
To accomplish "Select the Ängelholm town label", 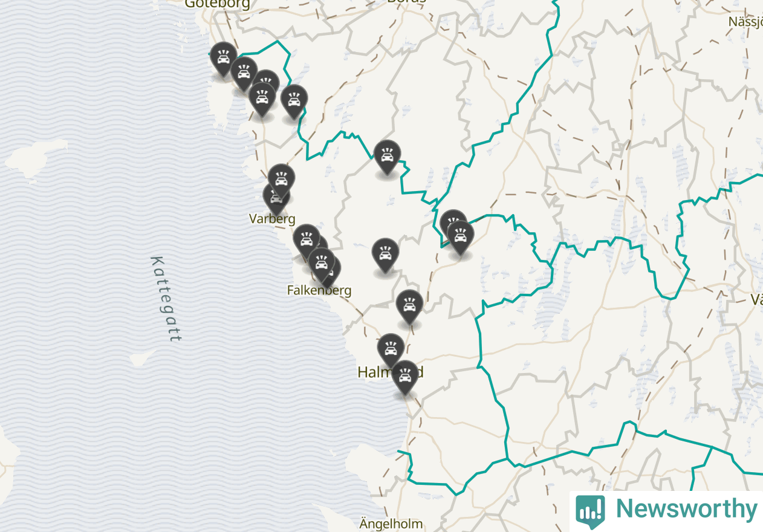I will coord(391,524).
